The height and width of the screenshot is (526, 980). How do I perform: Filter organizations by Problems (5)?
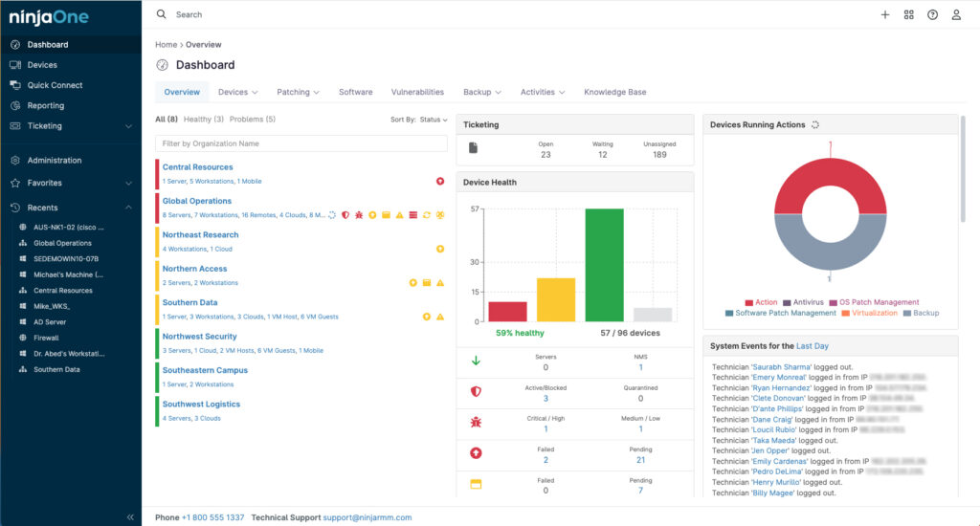(x=252, y=120)
